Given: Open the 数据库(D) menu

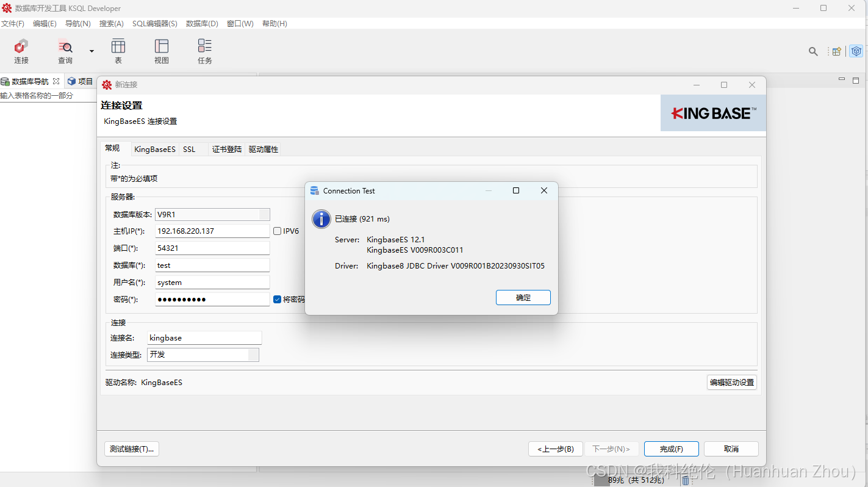Looking at the screenshot, I should (202, 24).
